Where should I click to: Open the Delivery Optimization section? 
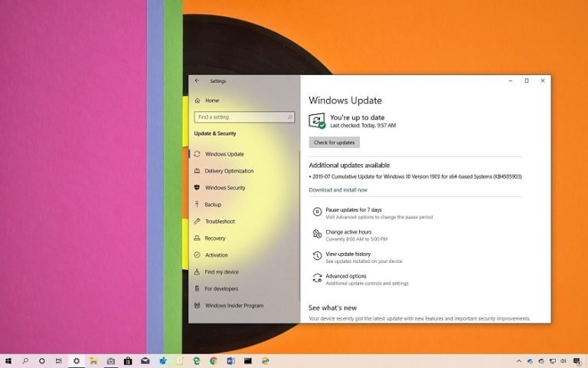(229, 171)
